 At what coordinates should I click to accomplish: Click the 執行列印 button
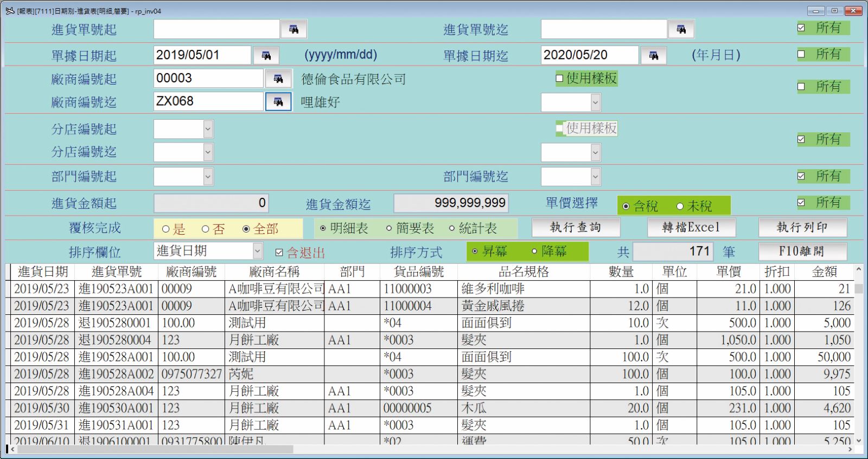pyautogui.click(x=802, y=228)
